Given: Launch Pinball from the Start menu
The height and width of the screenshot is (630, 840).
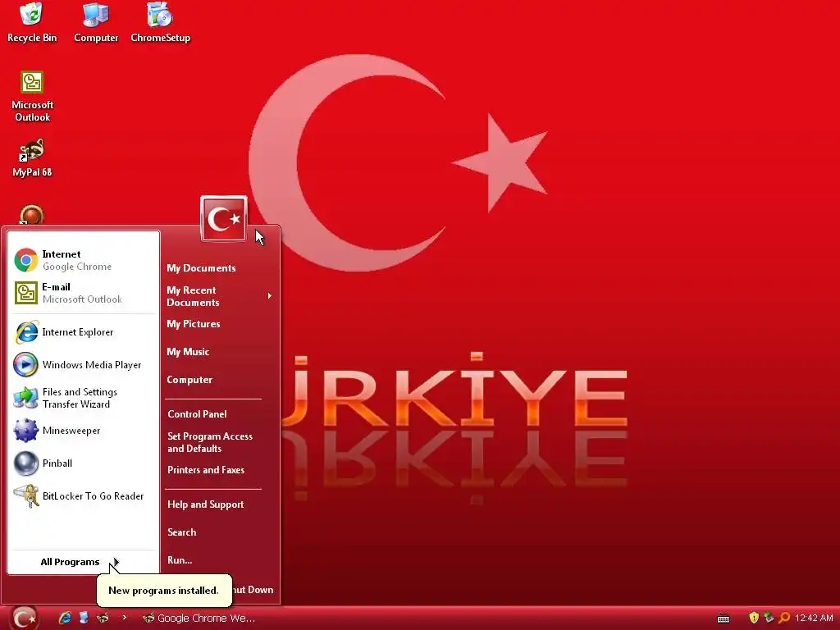Looking at the screenshot, I should pyautogui.click(x=83, y=463).
